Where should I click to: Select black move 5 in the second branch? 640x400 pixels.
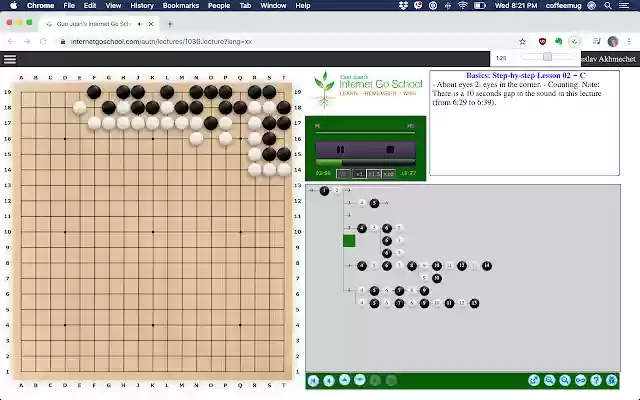[374, 203]
